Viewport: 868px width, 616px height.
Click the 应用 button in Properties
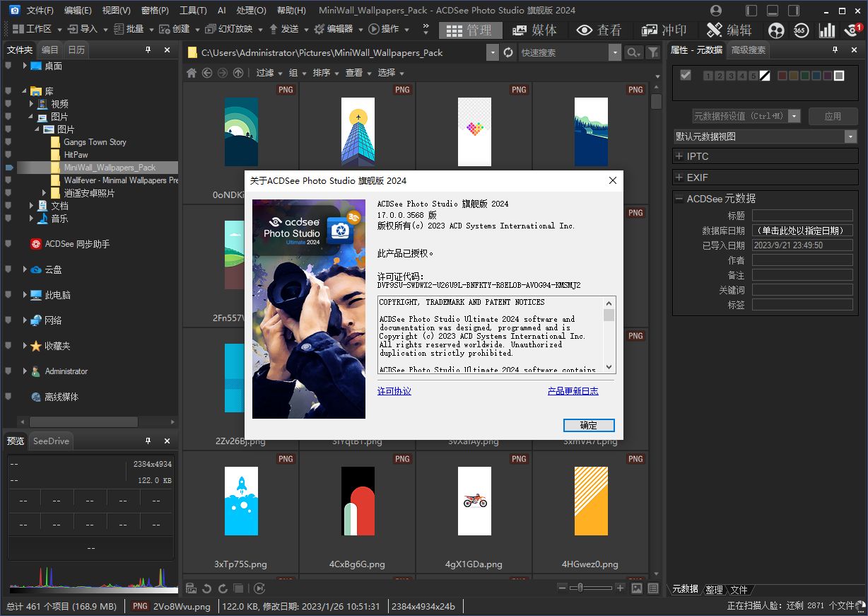pos(833,116)
